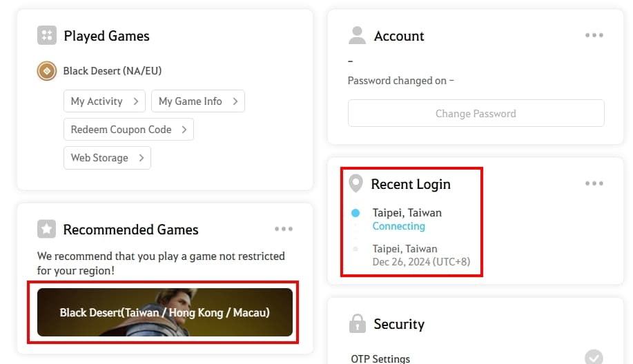Open the Recent Login three-dot menu
The width and height of the screenshot is (633, 364).
click(x=594, y=183)
